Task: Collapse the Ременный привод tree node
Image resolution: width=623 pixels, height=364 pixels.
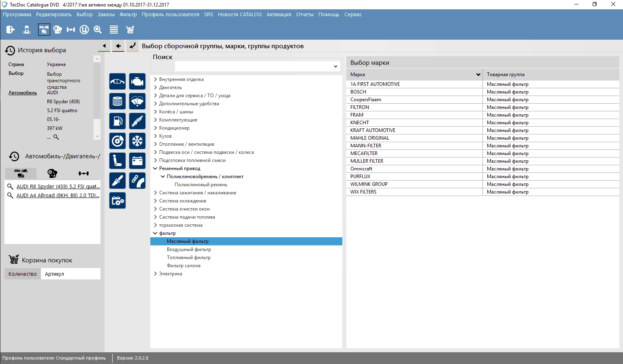Action: click(155, 168)
